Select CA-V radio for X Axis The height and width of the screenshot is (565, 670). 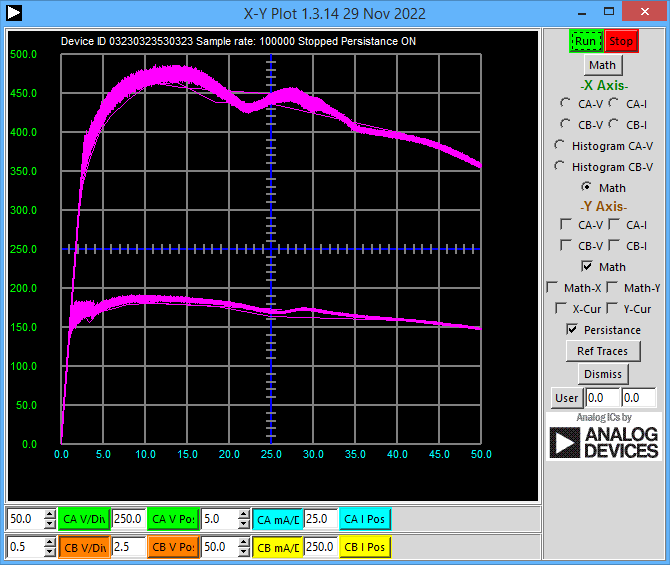point(567,103)
